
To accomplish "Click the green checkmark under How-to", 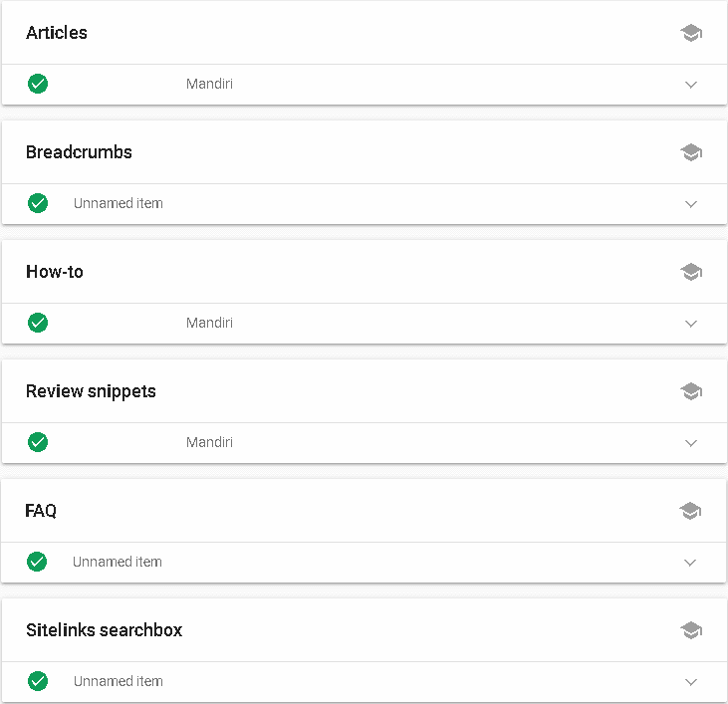I will pyautogui.click(x=38, y=323).
